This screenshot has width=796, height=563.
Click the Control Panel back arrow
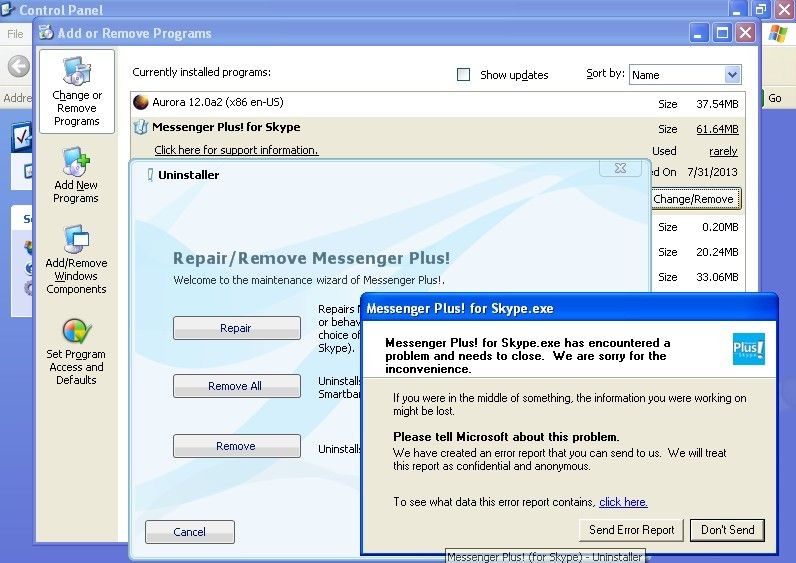(x=19, y=67)
